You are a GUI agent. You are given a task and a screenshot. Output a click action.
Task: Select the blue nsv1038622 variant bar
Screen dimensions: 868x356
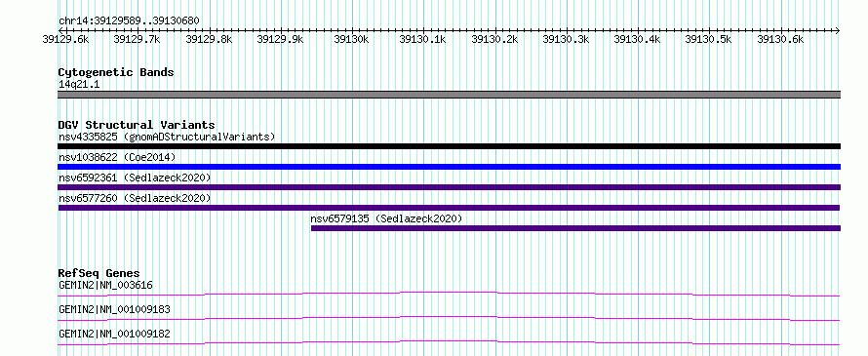click(x=449, y=167)
